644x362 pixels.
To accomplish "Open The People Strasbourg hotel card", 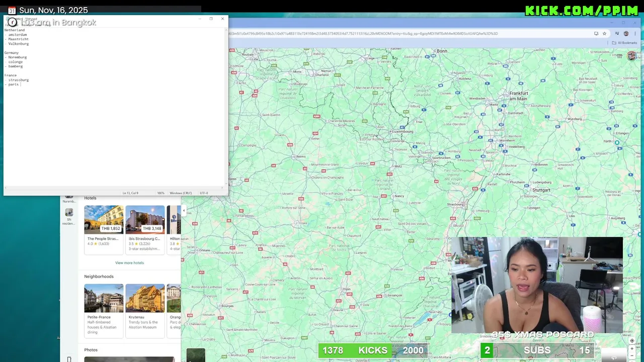I will point(104,229).
